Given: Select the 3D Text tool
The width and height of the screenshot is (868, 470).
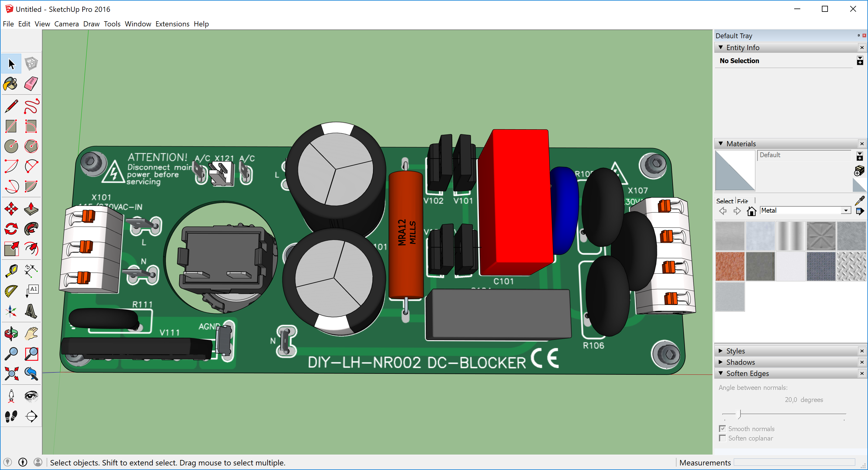Looking at the screenshot, I should (31, 311).
